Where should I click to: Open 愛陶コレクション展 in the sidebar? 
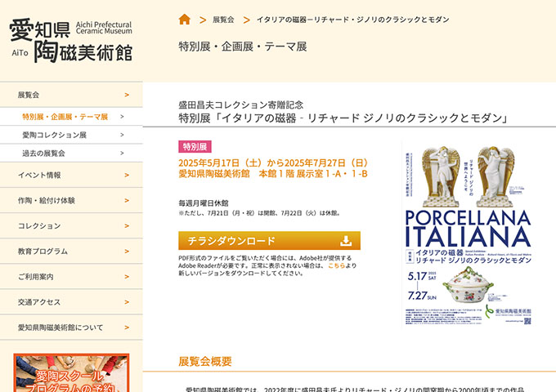coord(71,135)
